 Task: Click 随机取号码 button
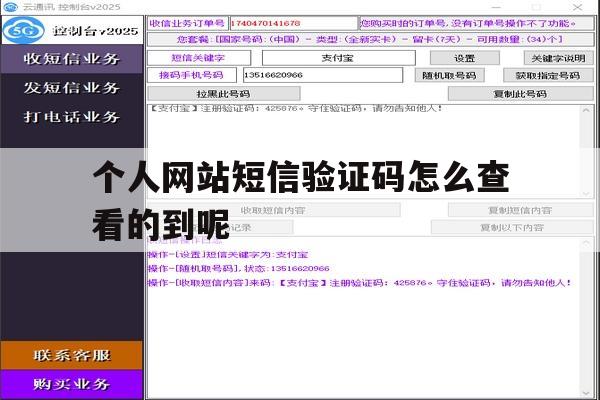point(449,75)
